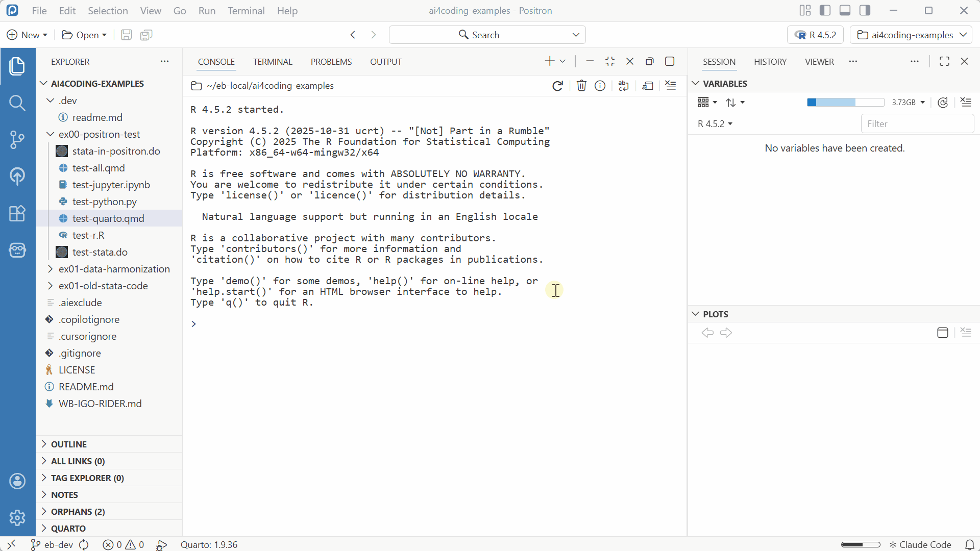Screen dimensions: 980x551
Task: Toggle word wrap in the console
Action: [x=623, y=86]
